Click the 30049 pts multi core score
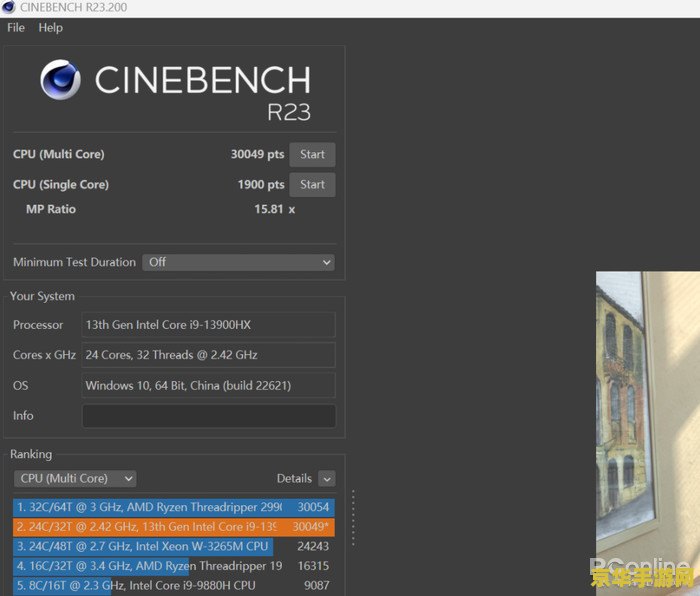This screenshot has height=596, width=700. pos(257,154)
